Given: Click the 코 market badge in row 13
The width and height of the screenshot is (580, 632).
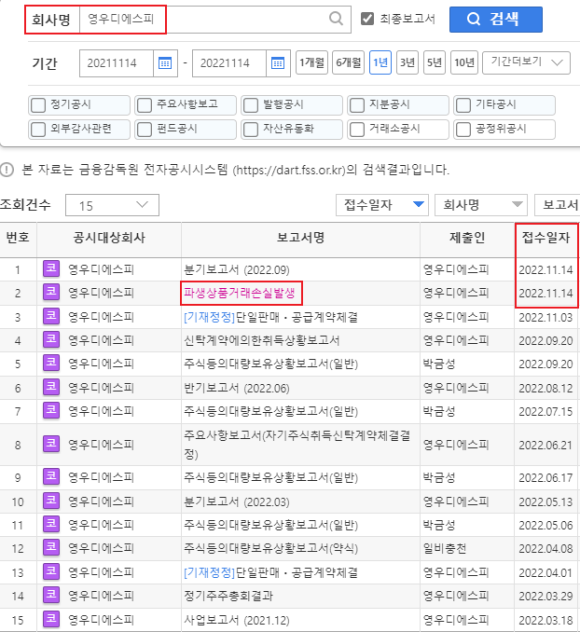Looking at the screenshot, I should [x=51, y=572].
